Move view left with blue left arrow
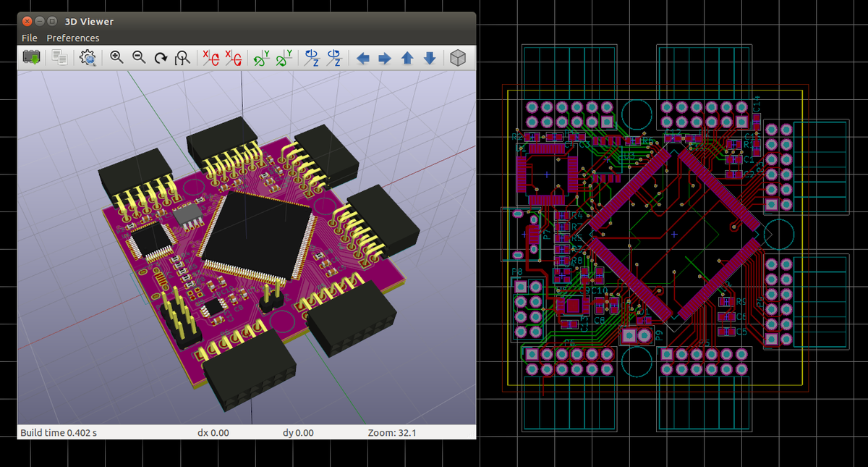The height and width of the screenshot is (467, 868). point(363,58)
